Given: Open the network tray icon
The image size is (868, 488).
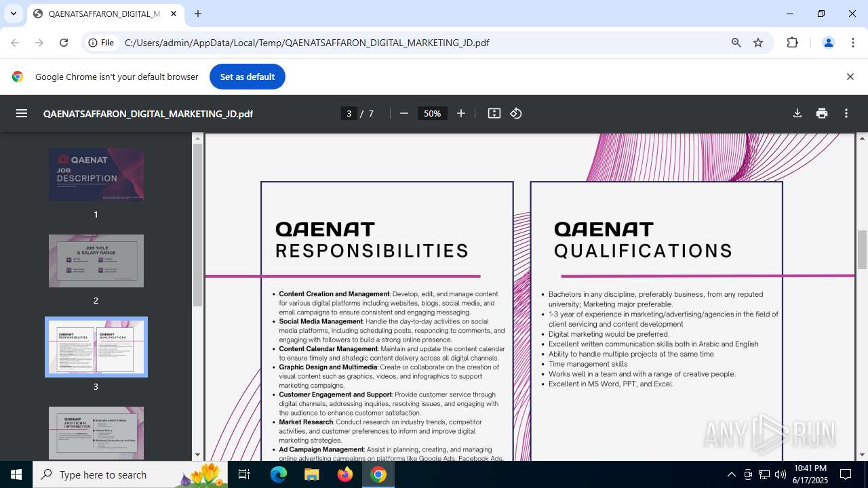Looking at the screenshot, I should [x=764, y=474].
